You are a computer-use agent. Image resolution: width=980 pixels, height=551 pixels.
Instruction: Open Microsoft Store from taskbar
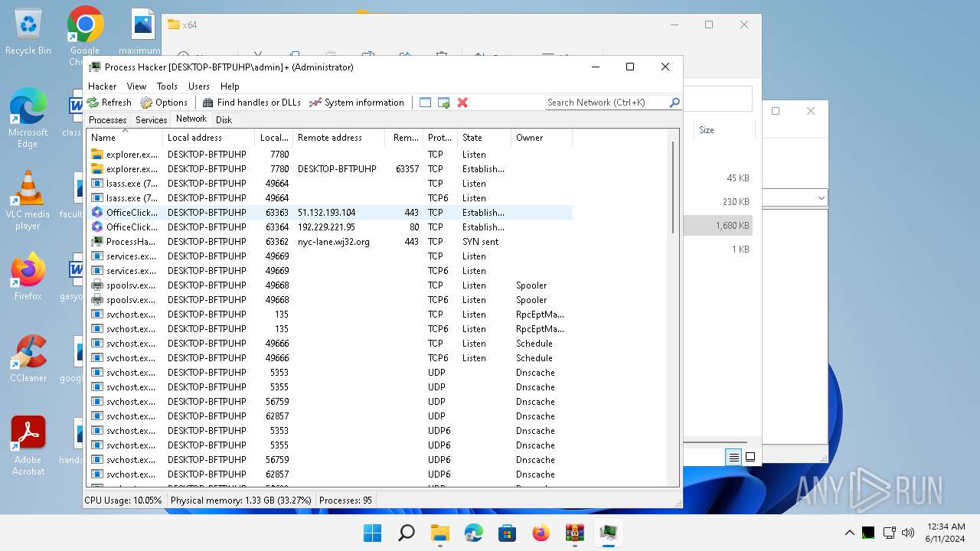point(508,533)
